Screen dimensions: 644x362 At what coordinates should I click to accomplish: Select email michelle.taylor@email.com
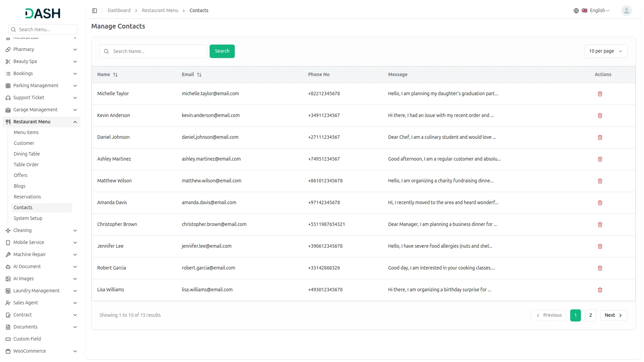pos(210,94)
